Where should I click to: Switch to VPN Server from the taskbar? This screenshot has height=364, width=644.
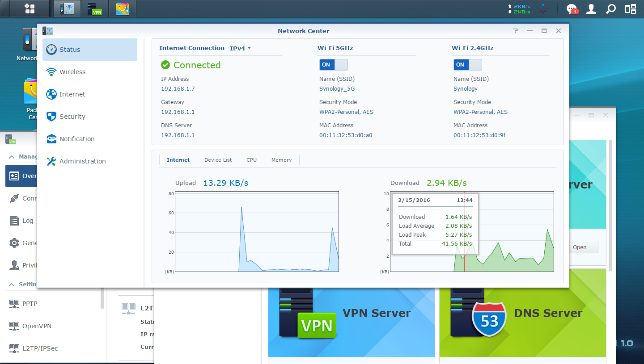pyautogui.click(x=94, y=8)
